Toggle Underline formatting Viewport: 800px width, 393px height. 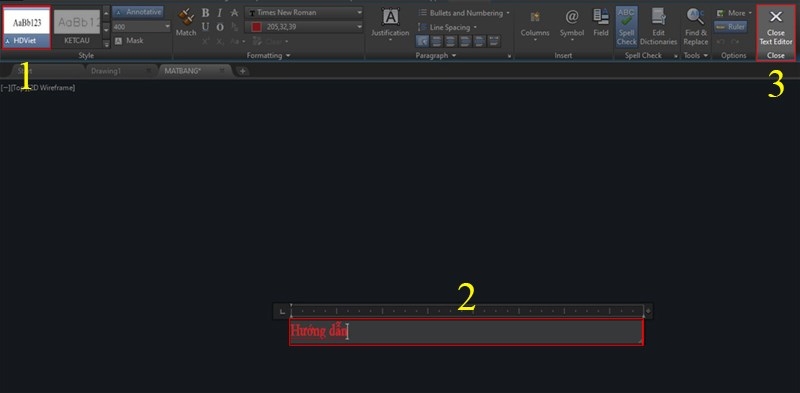205,27
